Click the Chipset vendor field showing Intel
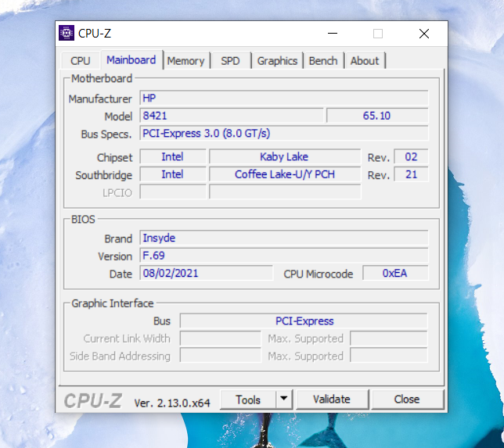This screenshot has height=448, width=504. (x=173, y=156)
